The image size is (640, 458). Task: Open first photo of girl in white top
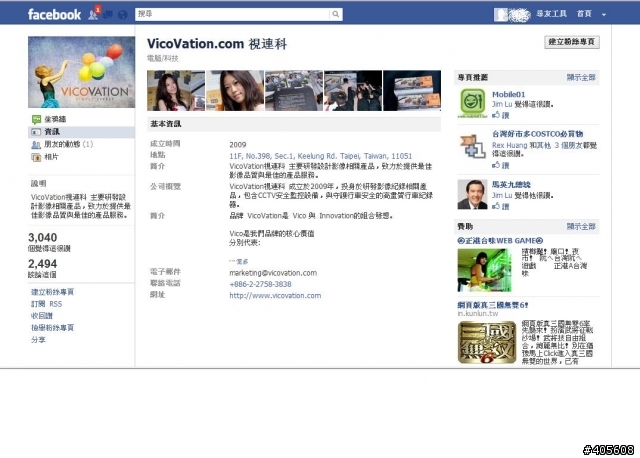click(x=176, y=90)
